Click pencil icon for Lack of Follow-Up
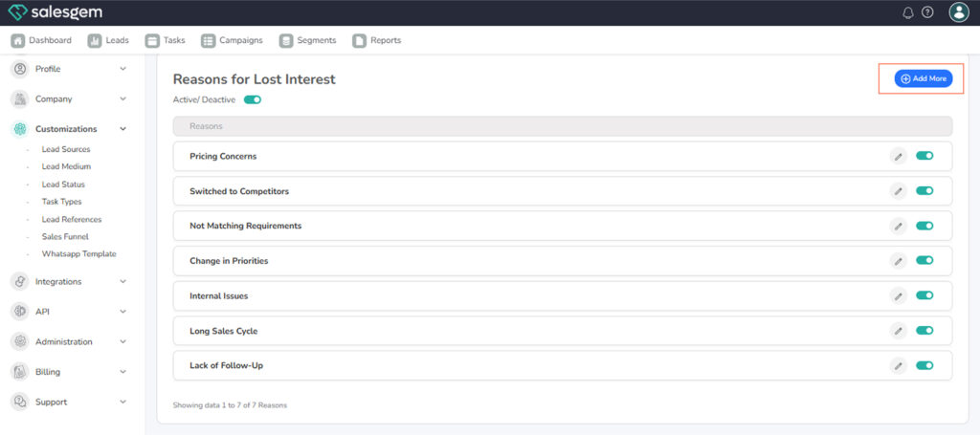 pyautogui.click(x=898, y=365)
